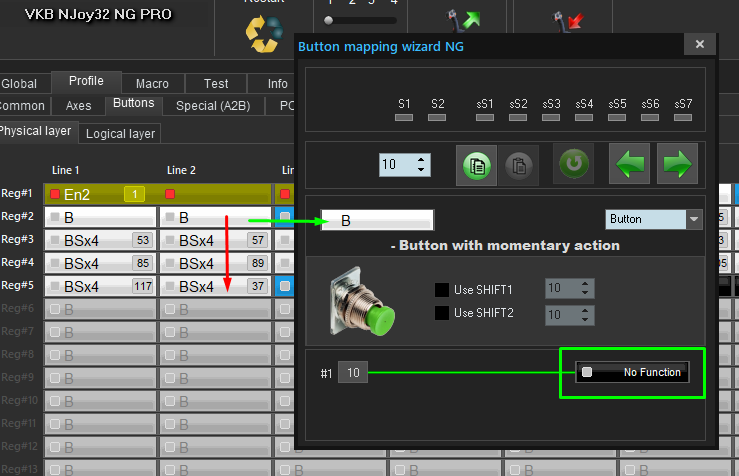Image resolution: width=739 pixels, height=476 pixels.
Task: Toggle the sS5 sub-shift indicator
Action: [x=617, y=117]
